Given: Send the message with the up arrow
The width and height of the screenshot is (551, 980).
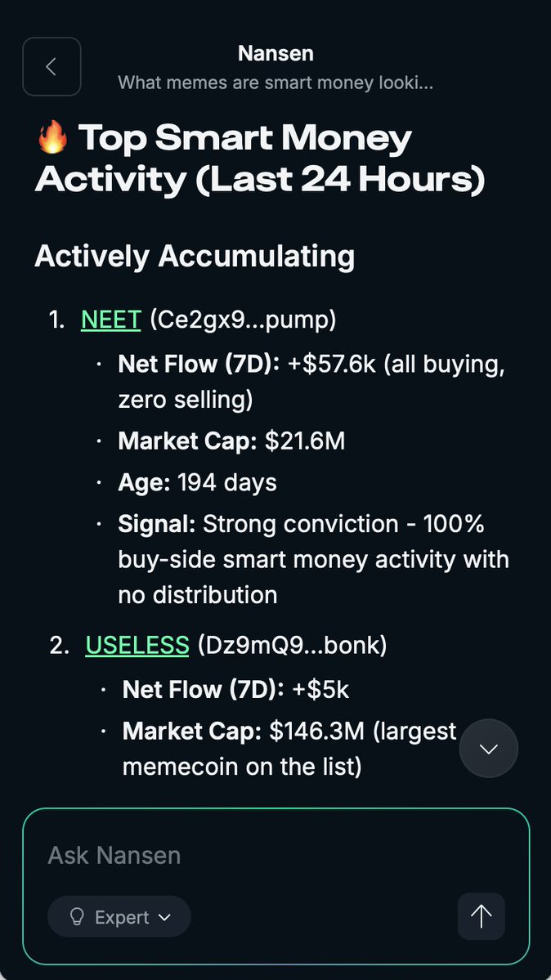Looking at the screenshot, I should tap(481, 916).
